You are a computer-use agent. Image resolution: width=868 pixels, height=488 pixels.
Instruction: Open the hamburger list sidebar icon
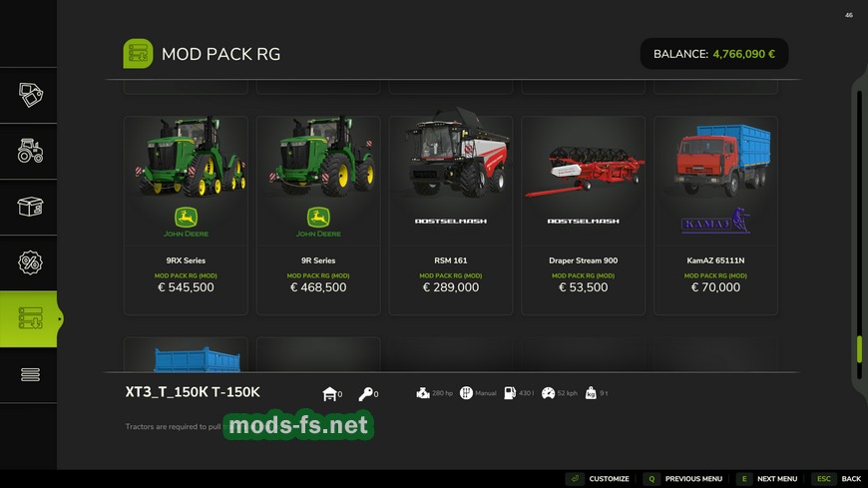pyautogui.click(x=31, y=375)
